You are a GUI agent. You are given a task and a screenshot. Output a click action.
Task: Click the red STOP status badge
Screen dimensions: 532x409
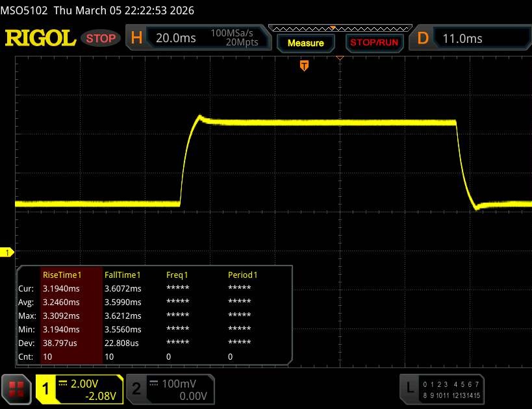[x=101, y=38]
